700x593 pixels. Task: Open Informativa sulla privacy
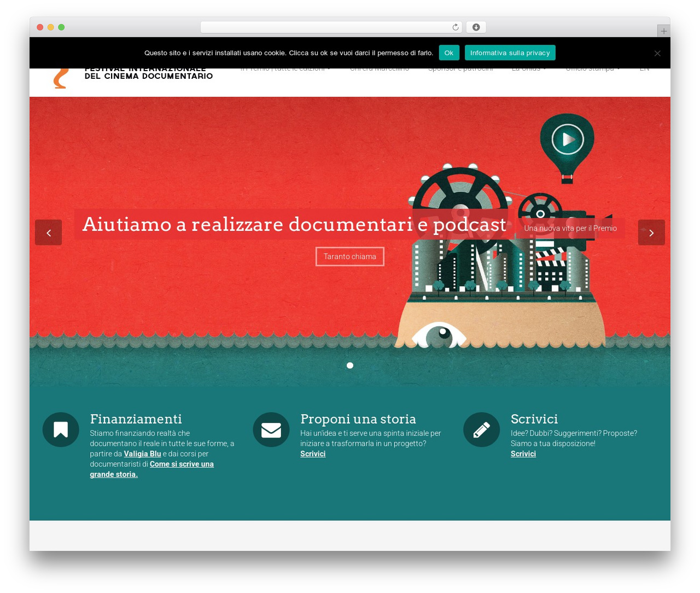(x=510, y=53)
